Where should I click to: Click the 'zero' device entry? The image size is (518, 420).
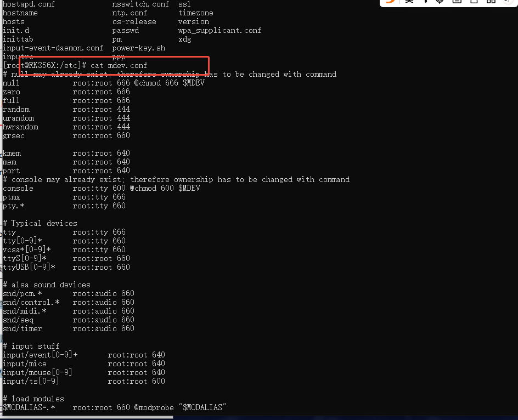pyautogui.click(x=11, y=92)
